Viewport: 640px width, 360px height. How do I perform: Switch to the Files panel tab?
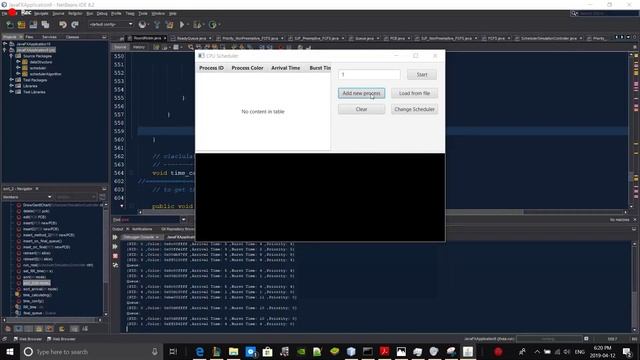29,37
